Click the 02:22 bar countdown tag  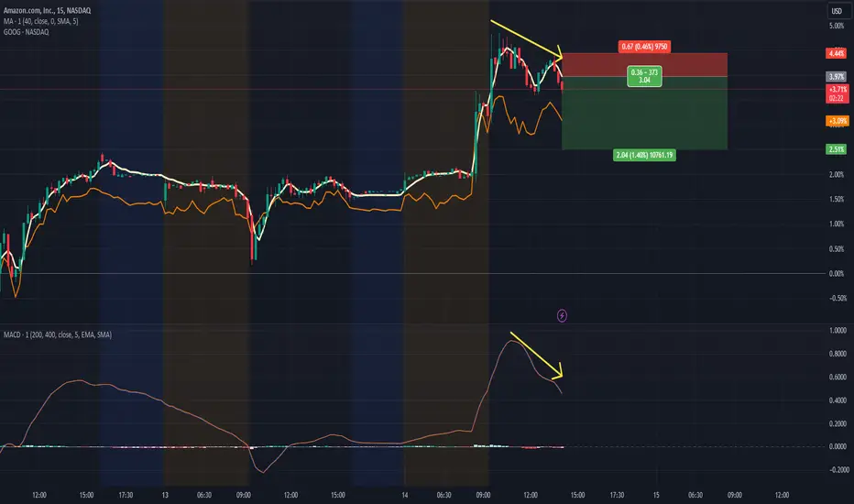click(x=838, y=99)
